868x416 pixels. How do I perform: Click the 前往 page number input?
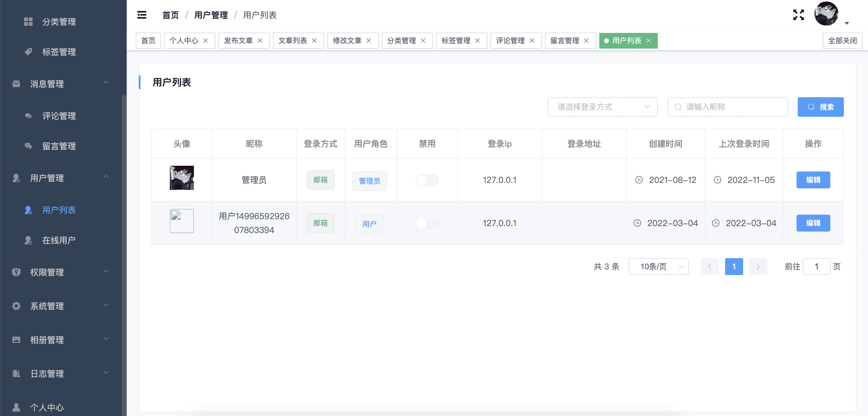tap(816, 267)
